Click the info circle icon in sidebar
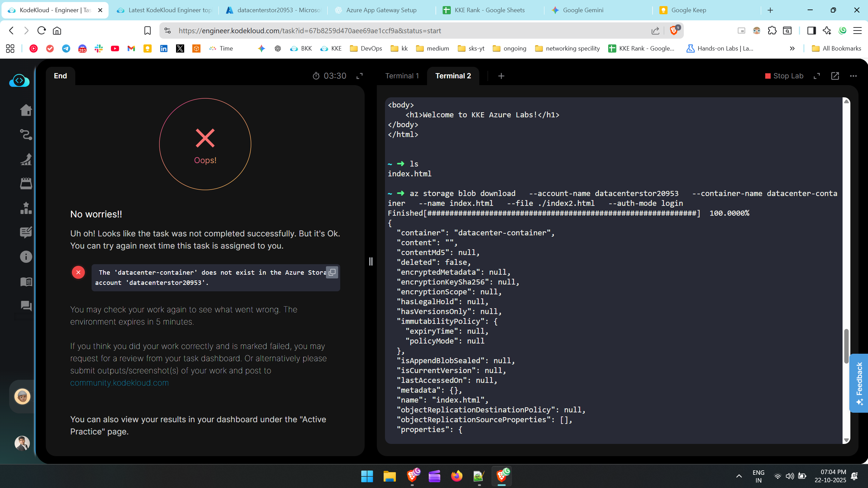868x488 pixels. 26,257
